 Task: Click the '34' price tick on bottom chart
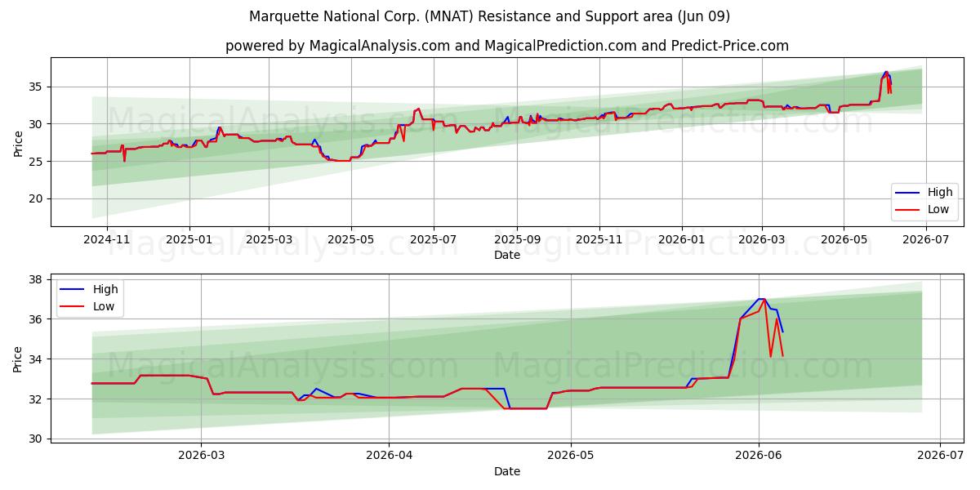[x=38, y=359]
